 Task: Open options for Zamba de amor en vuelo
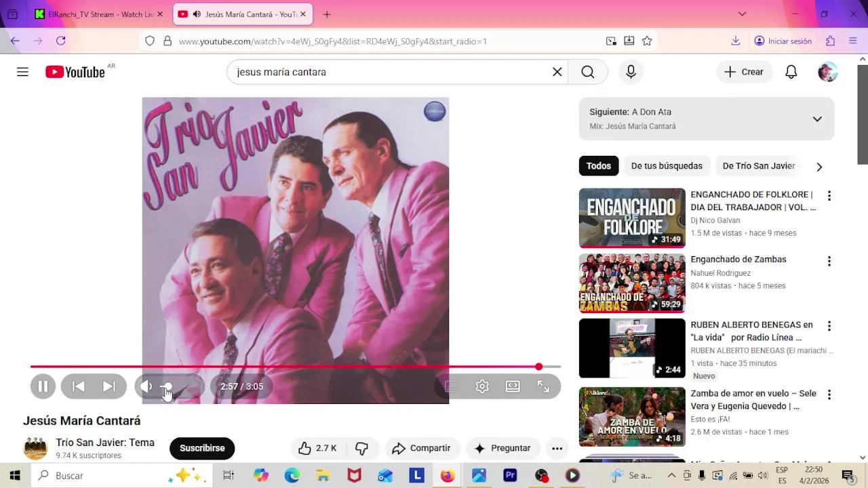(829, 394)
